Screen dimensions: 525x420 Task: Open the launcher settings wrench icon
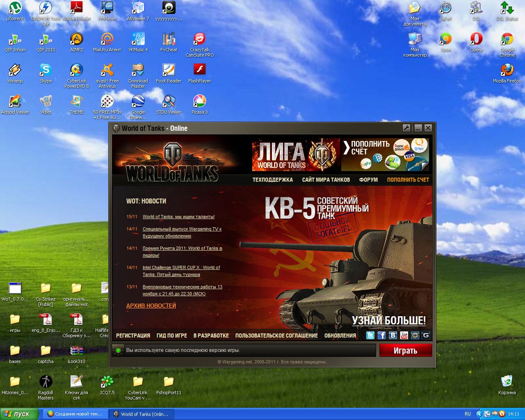click(406, 128)
